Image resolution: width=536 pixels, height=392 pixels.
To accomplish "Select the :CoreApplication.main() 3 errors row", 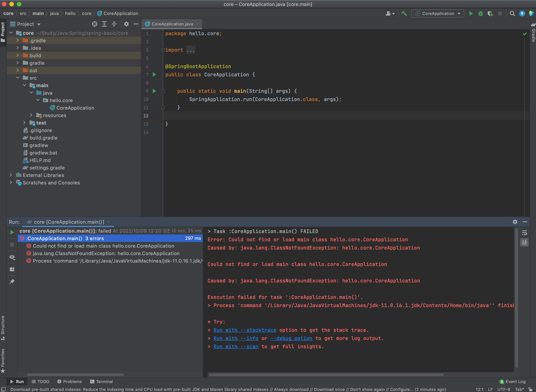I will coord(110,238).
